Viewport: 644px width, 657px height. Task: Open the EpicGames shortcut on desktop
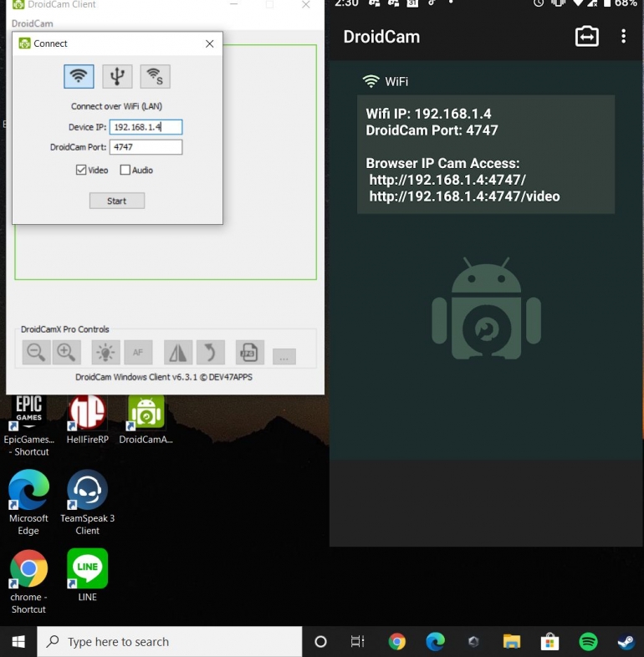pyautogui.click(x=29, y=425)
